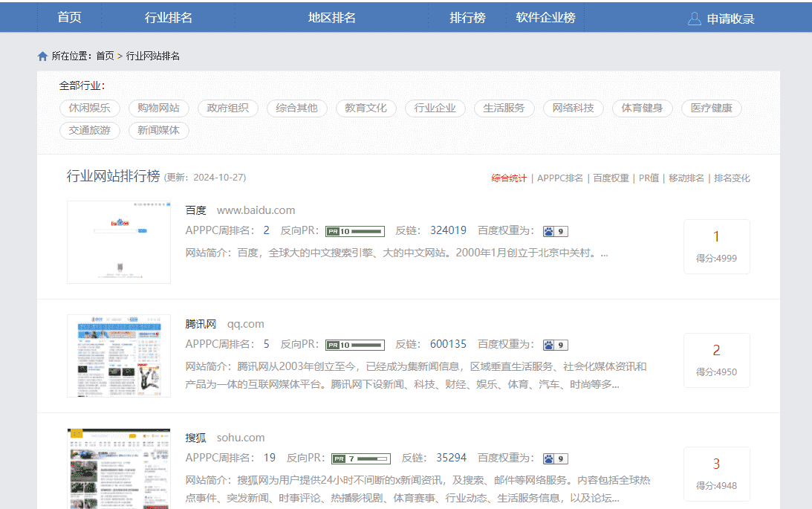Click the 首页 breadcrumb link
Image resolution: width=812 pixels, height=509 pixels.
click(x=105, y=56)
